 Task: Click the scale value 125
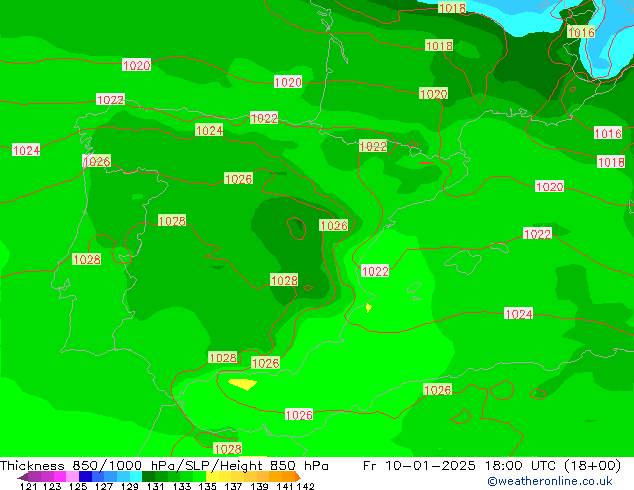78,486
